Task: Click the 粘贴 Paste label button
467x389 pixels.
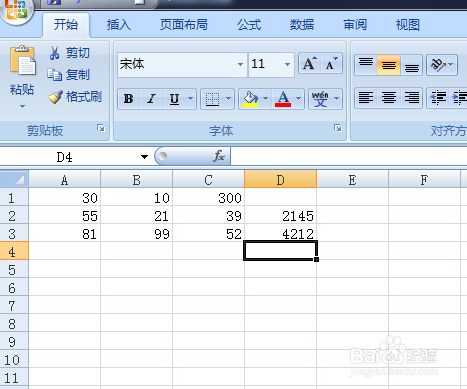Action: pos(22,89)
